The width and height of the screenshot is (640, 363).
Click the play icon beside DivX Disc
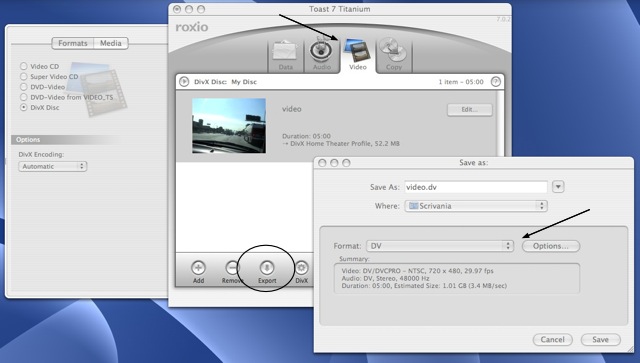point(184,82)
